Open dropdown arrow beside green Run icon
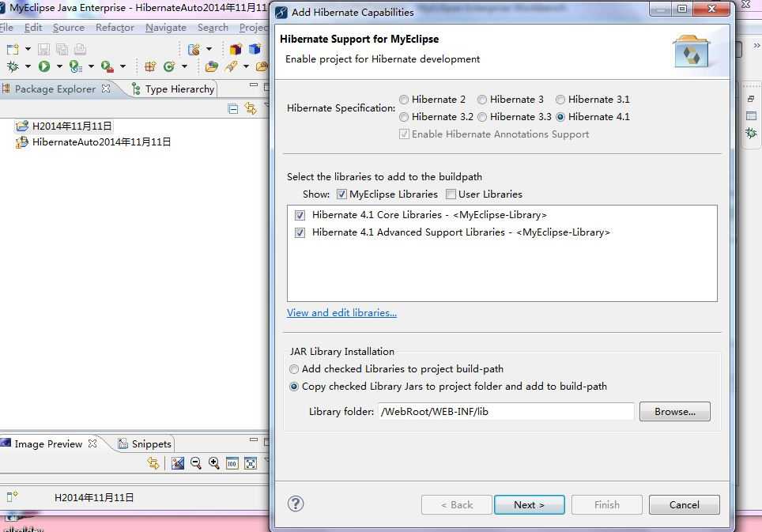This screenshot has height=532, width=762. (59, 66)
